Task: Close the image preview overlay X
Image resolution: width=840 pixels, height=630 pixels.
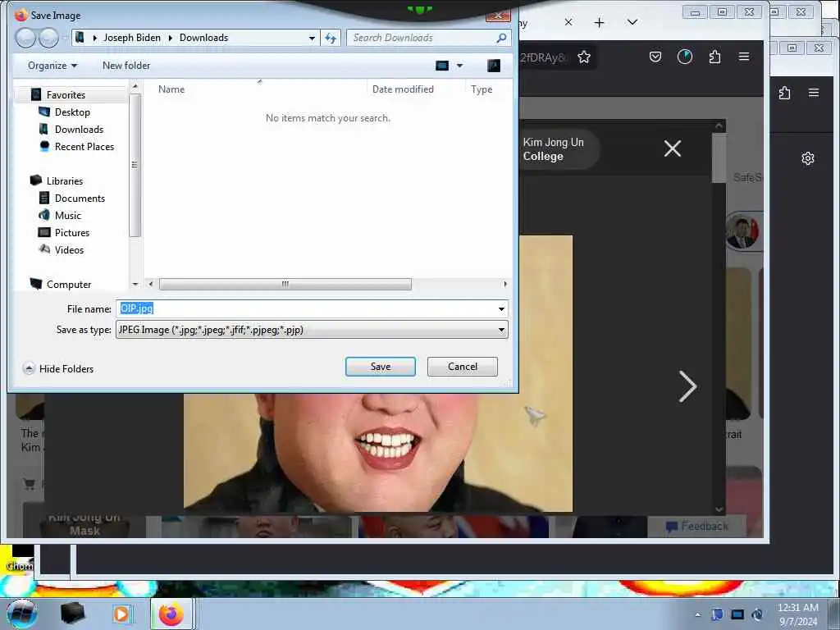Action: click(673, 148)
